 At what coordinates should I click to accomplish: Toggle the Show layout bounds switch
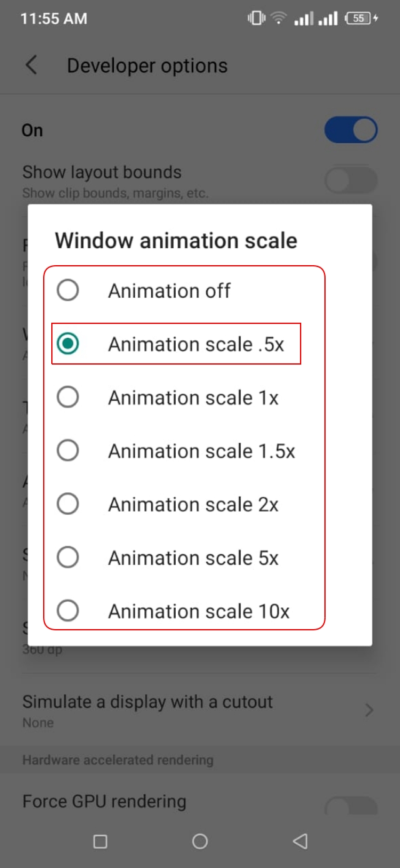[351, 181]
